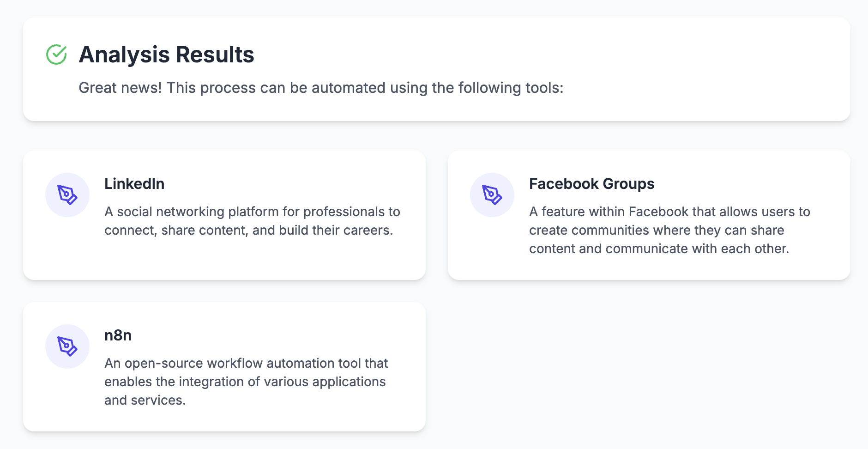Click the pen icon beside Facebook Groups
Screen dimensions: 868x449
[x=492, y=195]
